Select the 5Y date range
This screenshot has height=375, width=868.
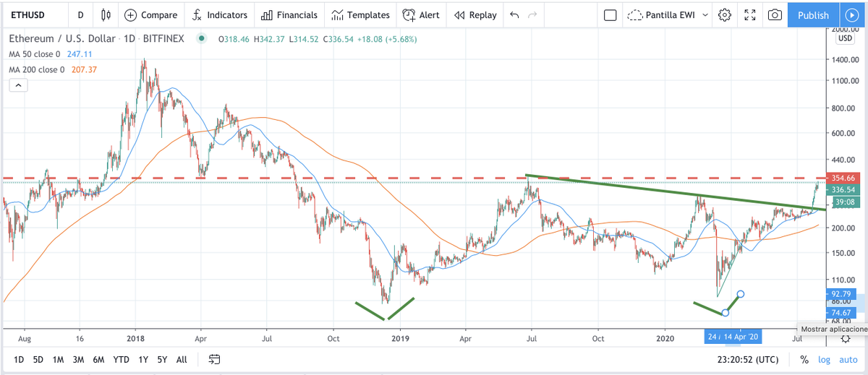162,359
